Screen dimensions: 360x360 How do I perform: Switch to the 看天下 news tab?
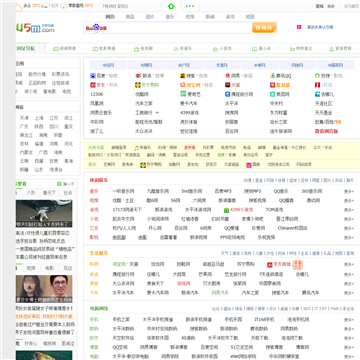point(49,193)
